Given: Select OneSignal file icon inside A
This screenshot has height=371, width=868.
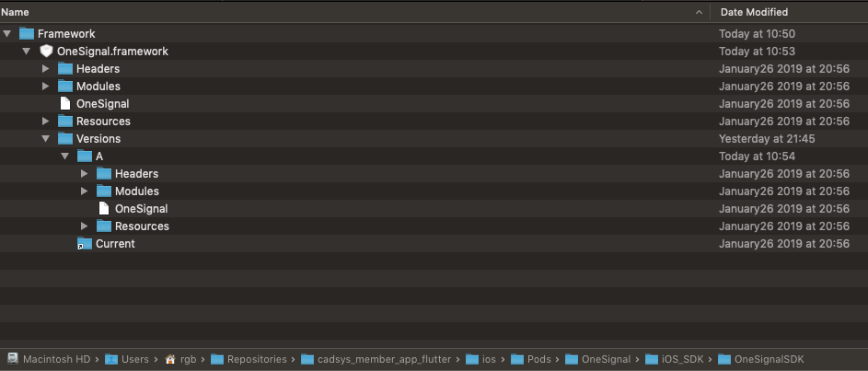Looking at the screenshot, I should pos(104,209).
